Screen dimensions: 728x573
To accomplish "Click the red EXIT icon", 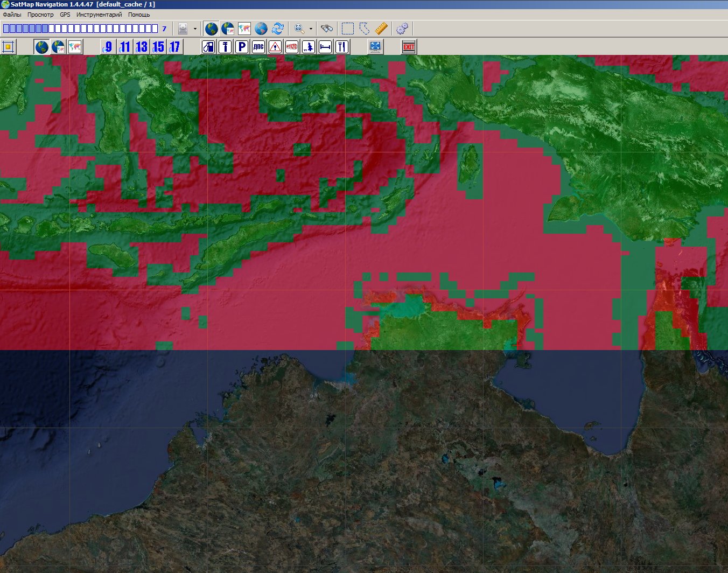I will coord(409,47).
